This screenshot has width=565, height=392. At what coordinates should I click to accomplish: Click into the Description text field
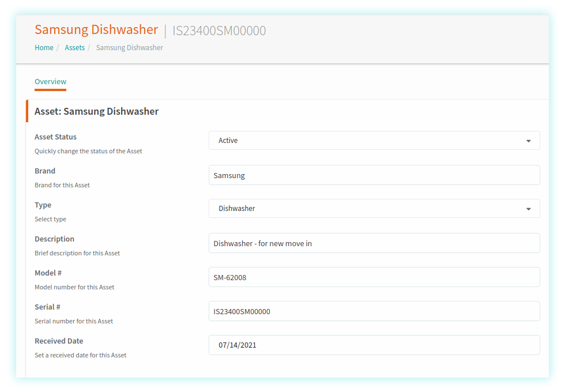[374, 243]
